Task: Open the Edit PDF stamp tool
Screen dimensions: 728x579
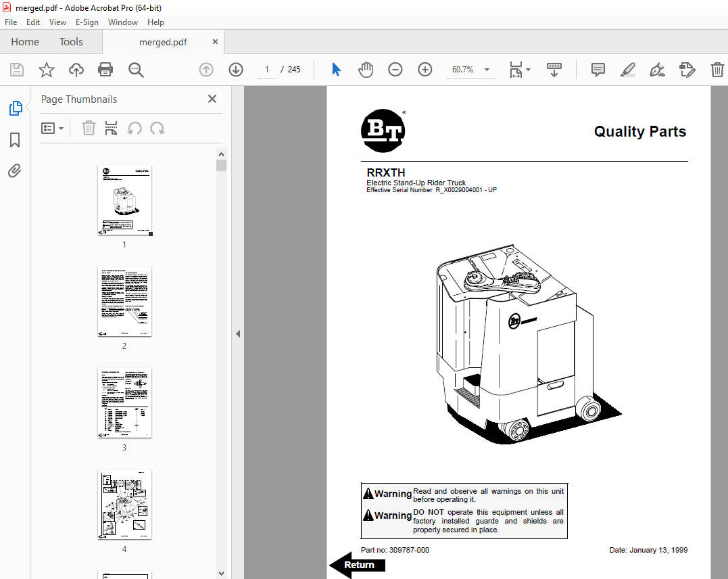Action: click(x=687, y=70)
